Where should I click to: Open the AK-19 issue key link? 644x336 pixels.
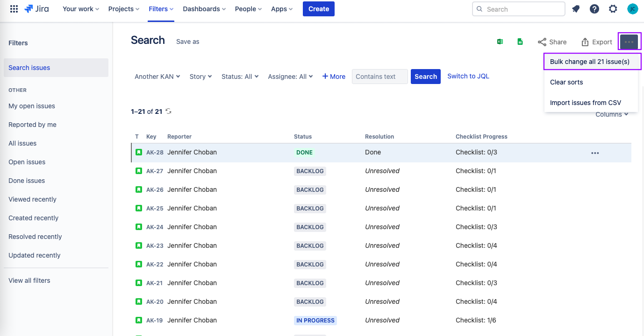(x=155, y=321)
